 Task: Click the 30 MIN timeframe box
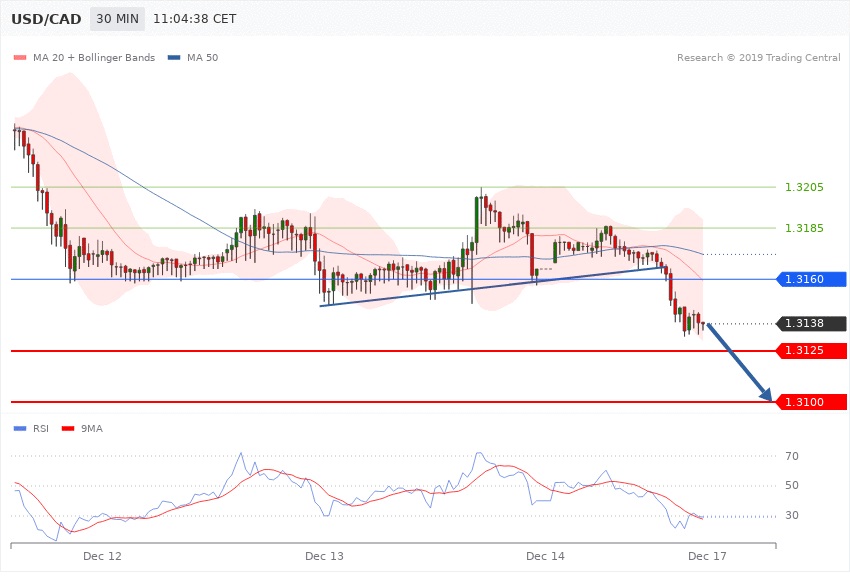[x=116, y=19]
